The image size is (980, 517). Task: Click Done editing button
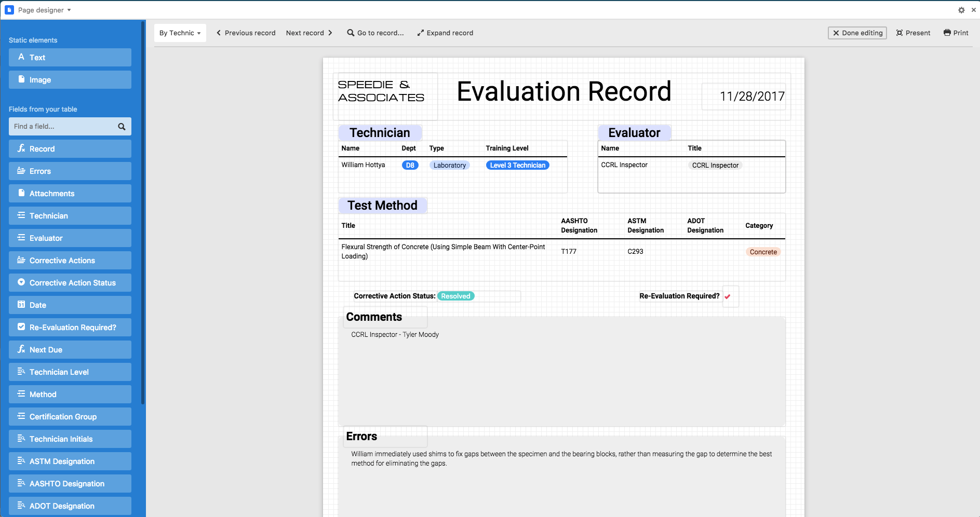point(857,33)
